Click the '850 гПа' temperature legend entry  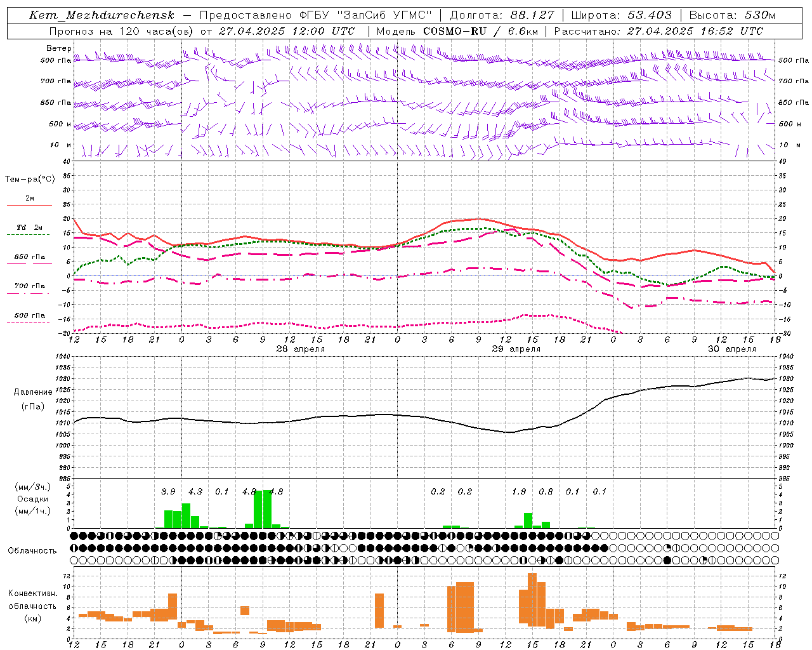coord(29,257)
